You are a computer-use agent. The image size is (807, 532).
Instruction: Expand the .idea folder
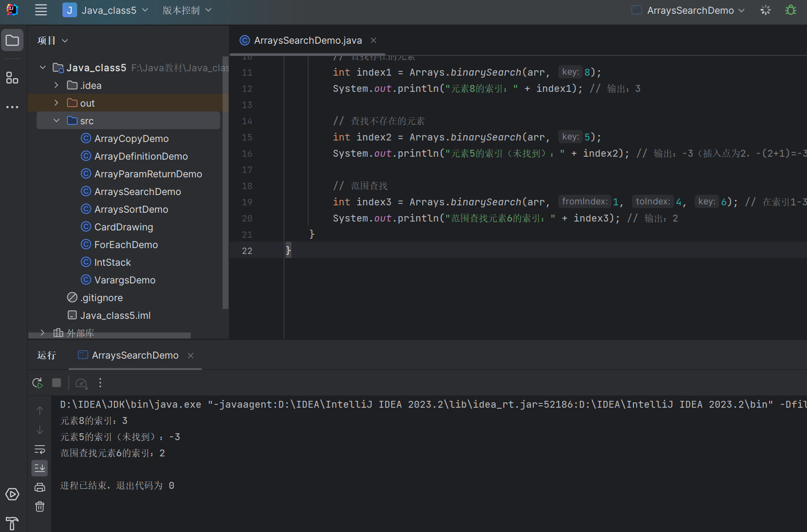(57, 85)
